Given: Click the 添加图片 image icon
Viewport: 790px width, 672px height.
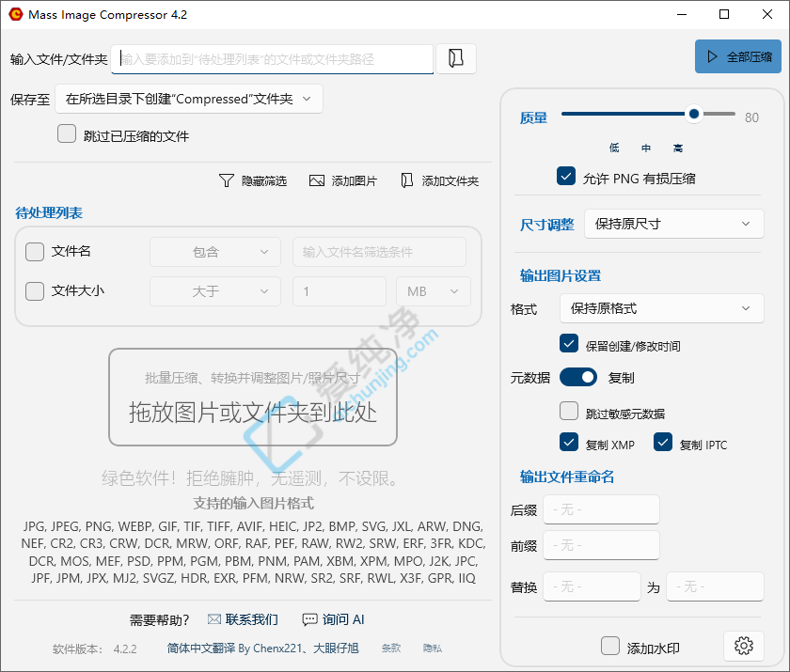Looking at the screenshot, I should click(316, 180).
